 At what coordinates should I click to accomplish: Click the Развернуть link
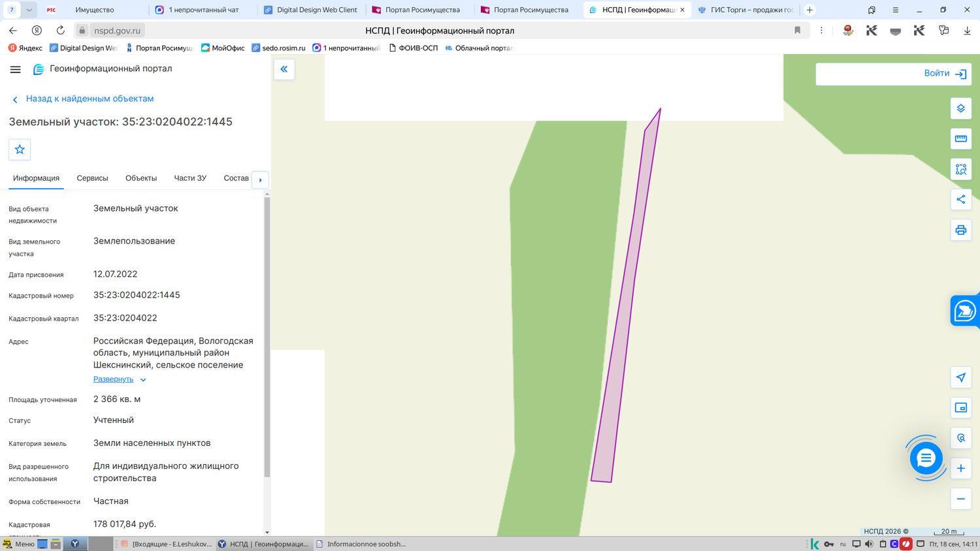[x=113, y=379]
